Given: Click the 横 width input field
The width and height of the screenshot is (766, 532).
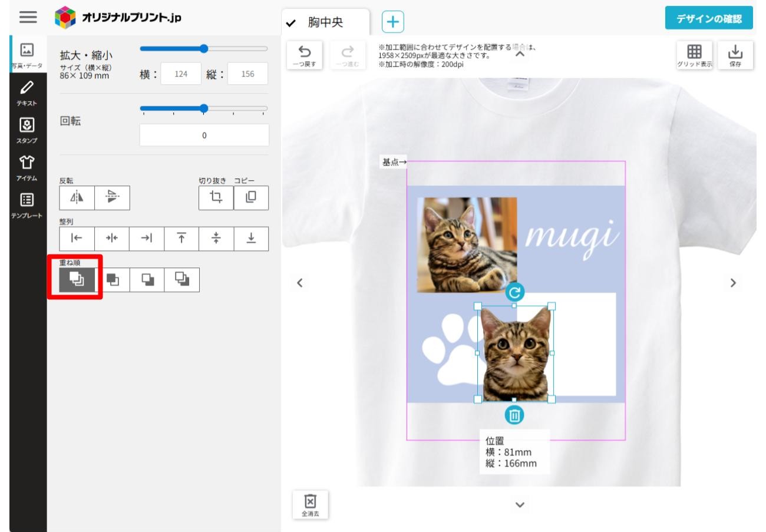Looking at the screenshot, I should (180, 74).
